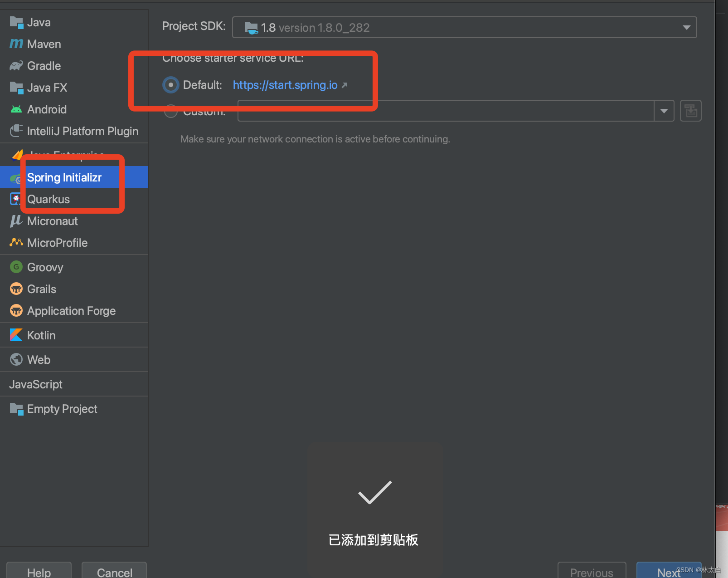This screenshot has width=728, height=578.
Task: Click the Application Forge icon
Action: tap(16, 310)
